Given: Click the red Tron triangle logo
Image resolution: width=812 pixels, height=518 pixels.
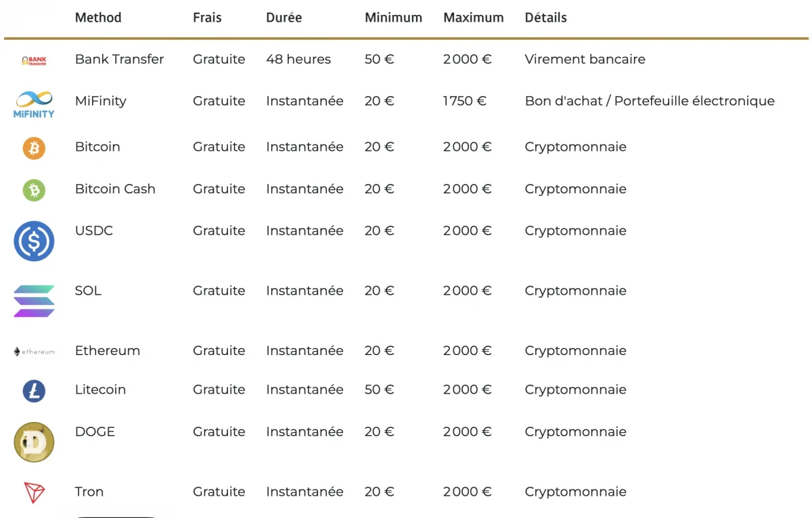Looking at the screenshot, I should pos(34,493).
